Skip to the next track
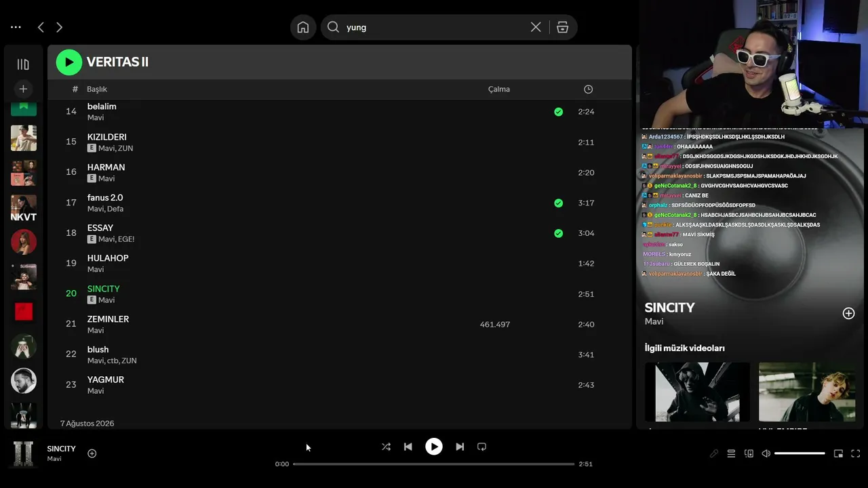Image resolution: width=868 pixels, height=488 pixels. pyautogui.click(x=460, y=447)
